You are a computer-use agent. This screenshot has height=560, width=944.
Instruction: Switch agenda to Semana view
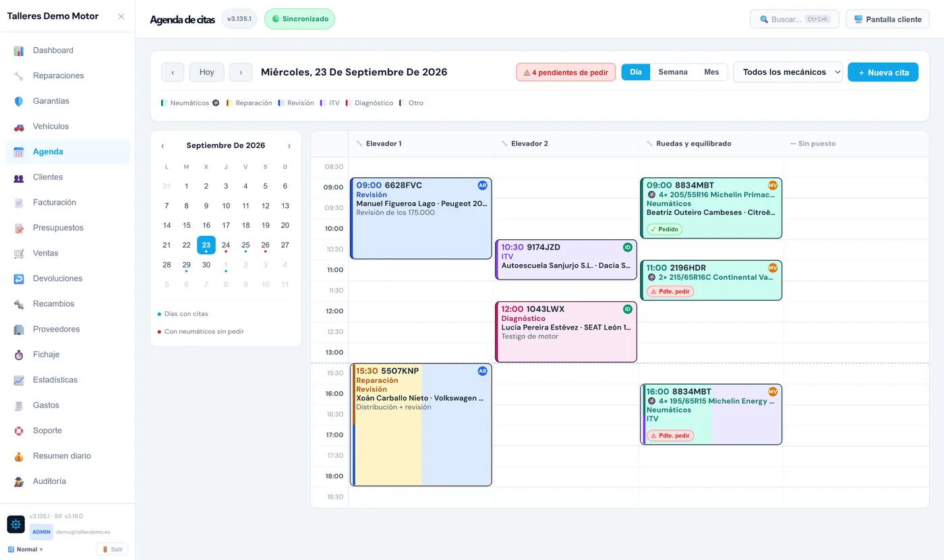[673, 72]
